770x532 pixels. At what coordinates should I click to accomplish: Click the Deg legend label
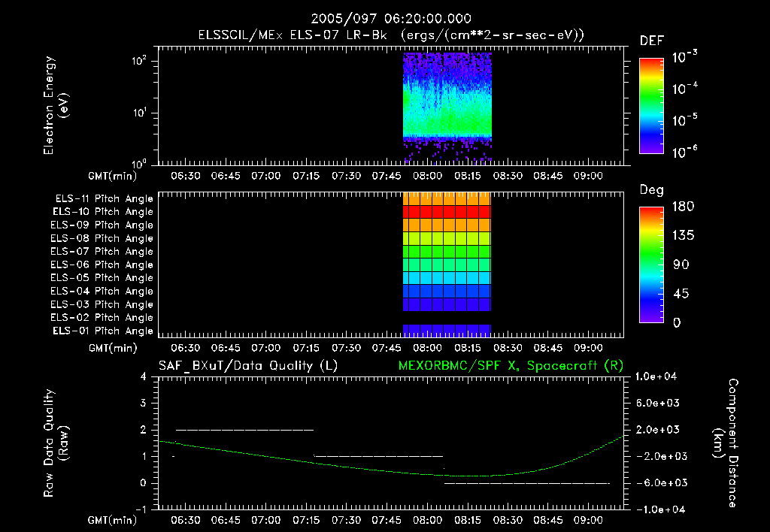pos(652,190)
